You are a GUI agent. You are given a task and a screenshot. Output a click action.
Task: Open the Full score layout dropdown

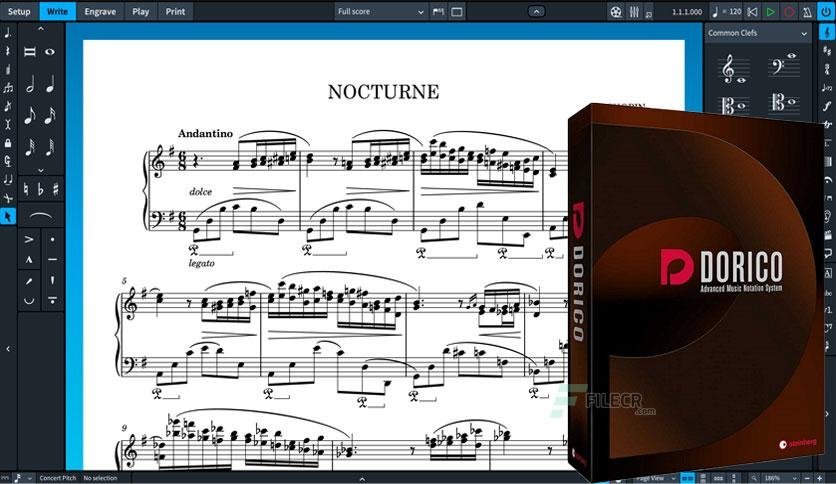coord(381,12)
